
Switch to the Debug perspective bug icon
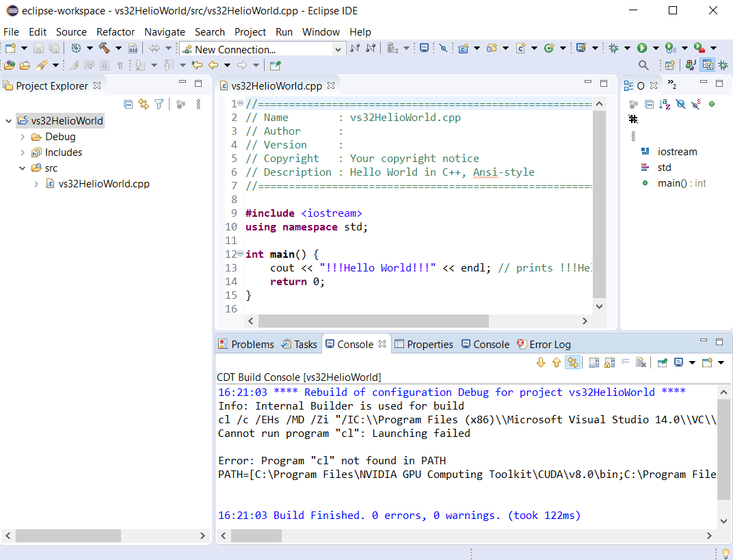(x=723, y=65)
